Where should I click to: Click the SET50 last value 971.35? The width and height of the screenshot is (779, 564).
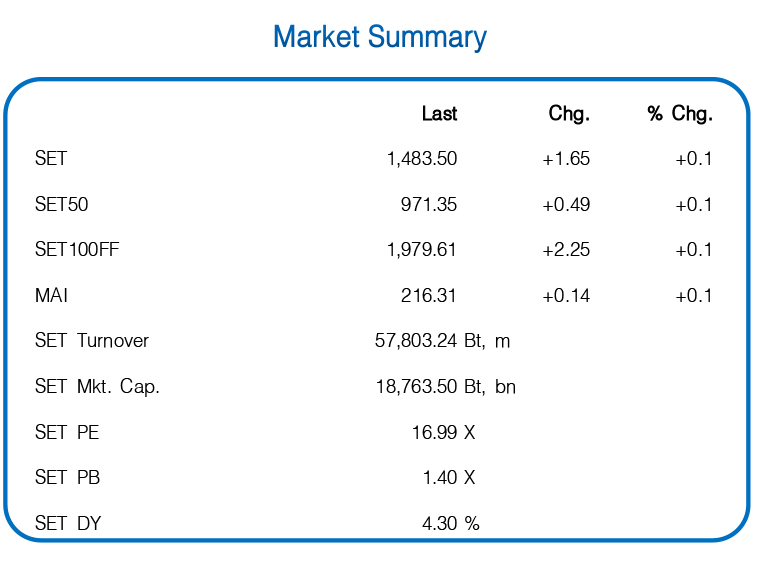click(428, 205)
